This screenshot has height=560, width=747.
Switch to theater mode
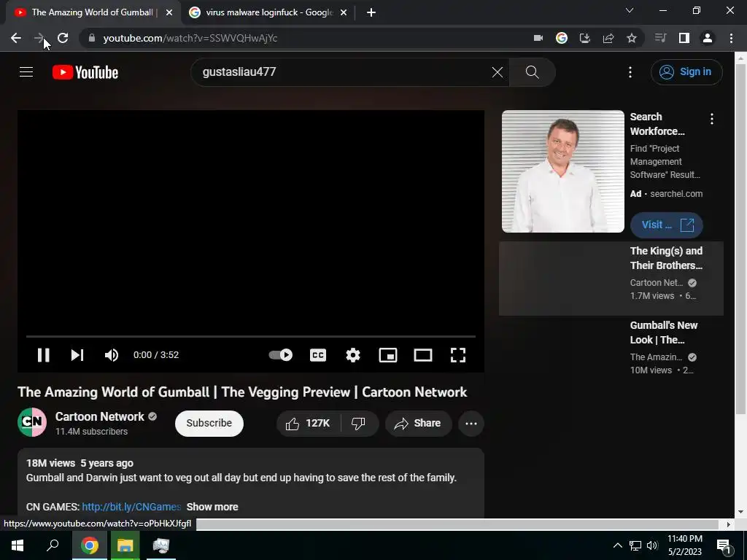[423, 355]
